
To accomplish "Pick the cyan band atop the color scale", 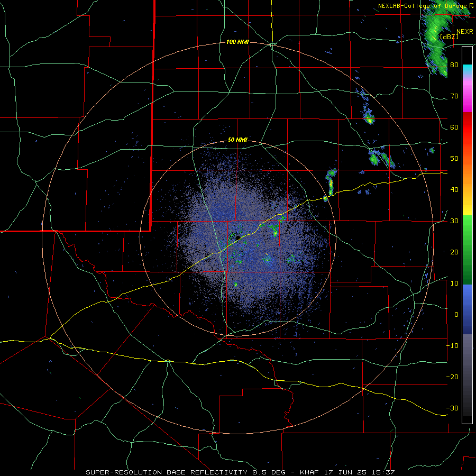I will click(467, 69).
